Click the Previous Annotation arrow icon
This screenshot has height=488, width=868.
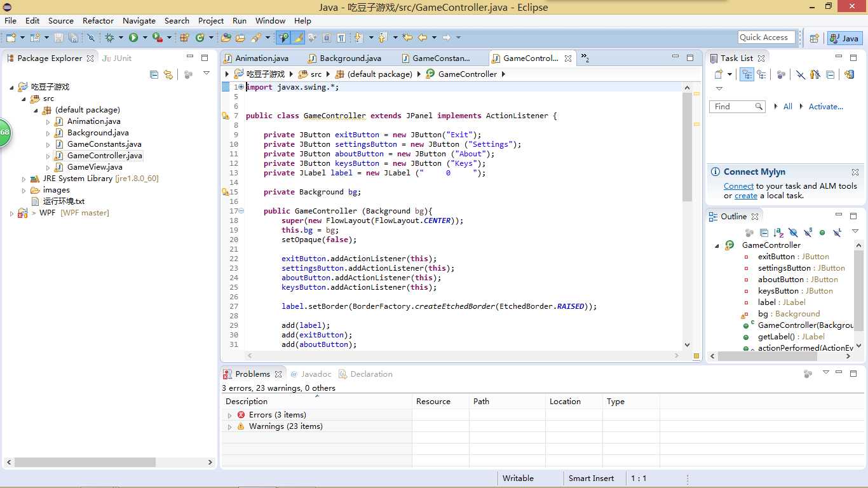tap(383, 38)
